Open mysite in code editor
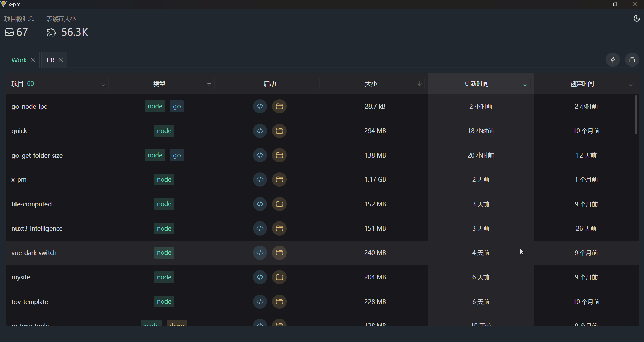This screenshot has height=342, width=644. coord(260,277)
